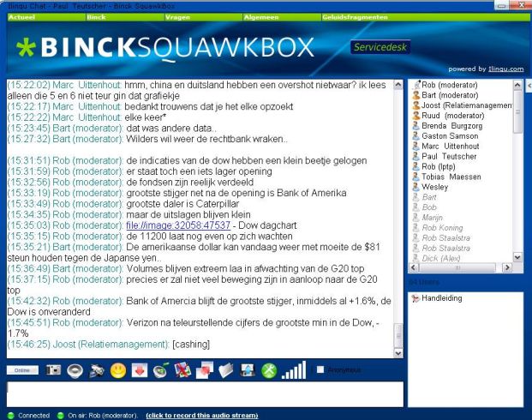Open the gray folder icon

(x=226, y=370)
